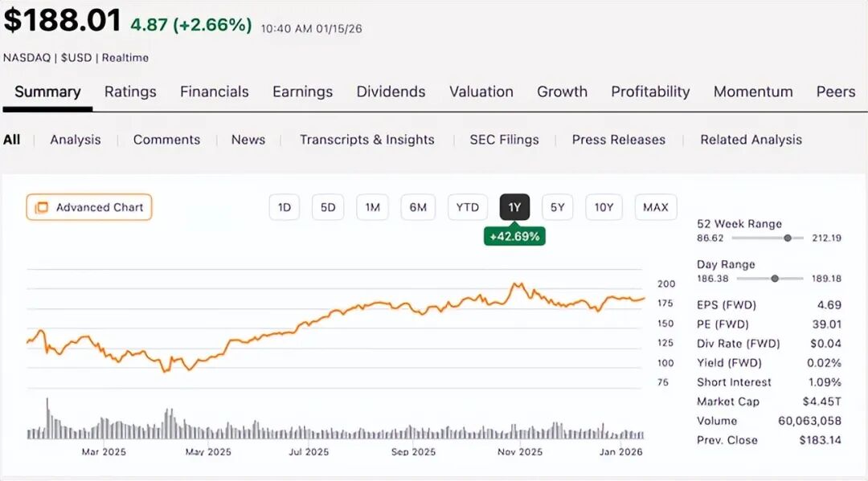Select the 1Y chart range

click(x=514, y=207)
